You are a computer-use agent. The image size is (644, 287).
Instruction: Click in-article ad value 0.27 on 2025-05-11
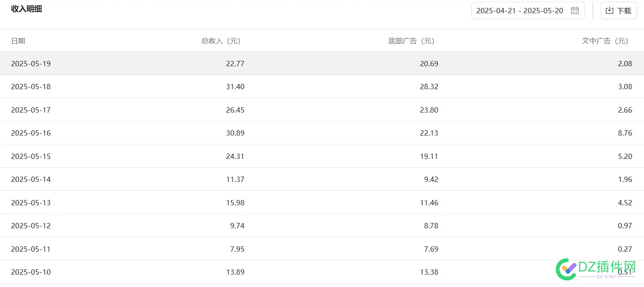[625, 249]
